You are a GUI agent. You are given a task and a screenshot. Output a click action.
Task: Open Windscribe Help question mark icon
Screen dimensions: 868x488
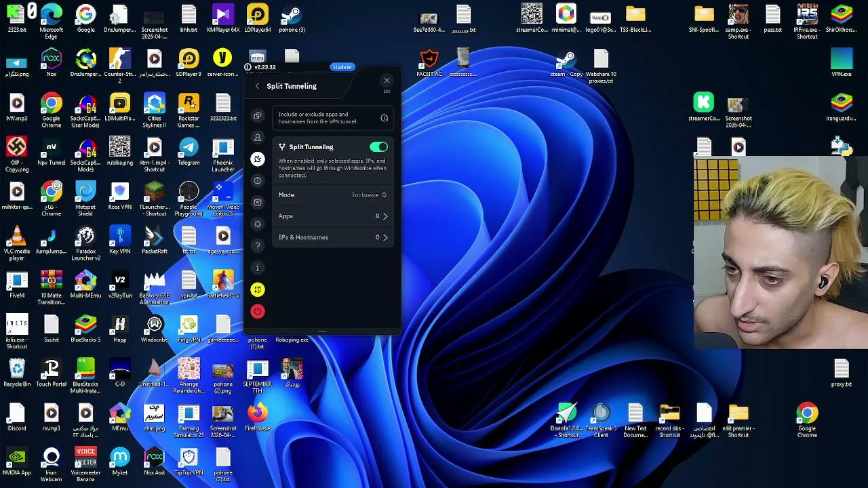(x=257, y=246)
